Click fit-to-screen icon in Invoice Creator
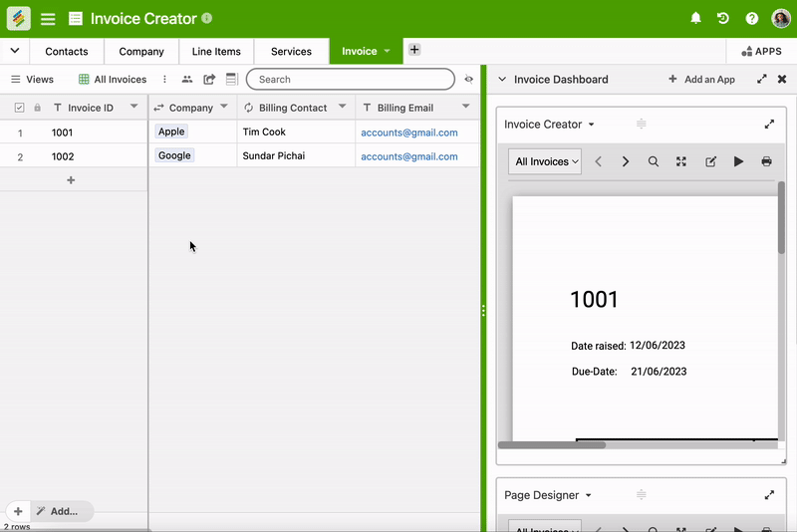This screenshot has height=532, width=797. pyautogui.click(x=681, y=161)
